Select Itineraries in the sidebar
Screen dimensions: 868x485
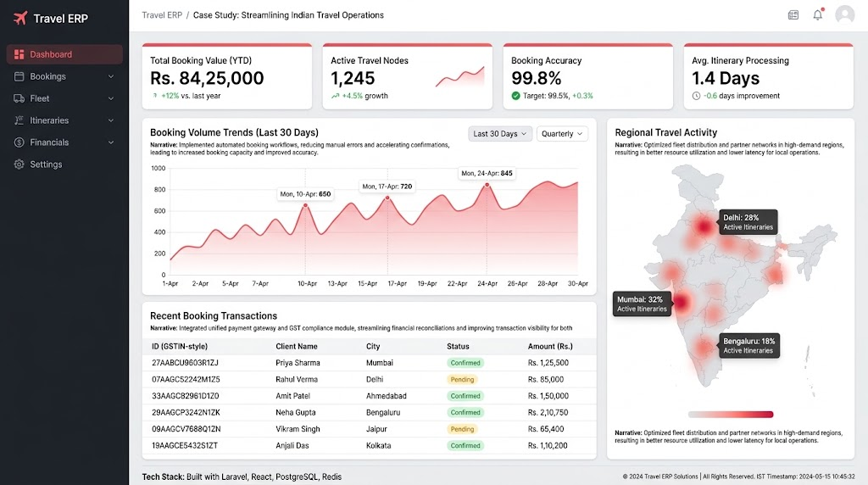pyautogui.click(x=64, y=120)
